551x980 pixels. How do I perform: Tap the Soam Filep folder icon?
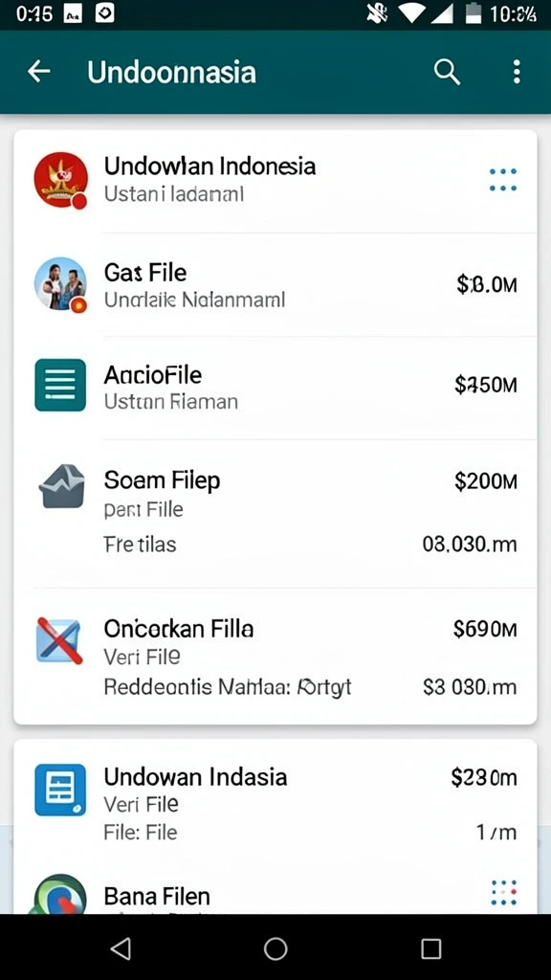coord(61,485)
